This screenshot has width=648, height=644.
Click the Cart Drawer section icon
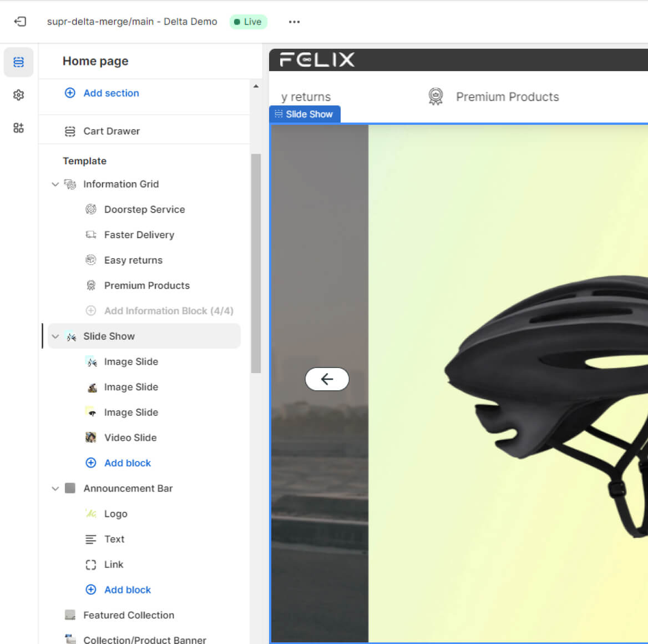[70, 132]
